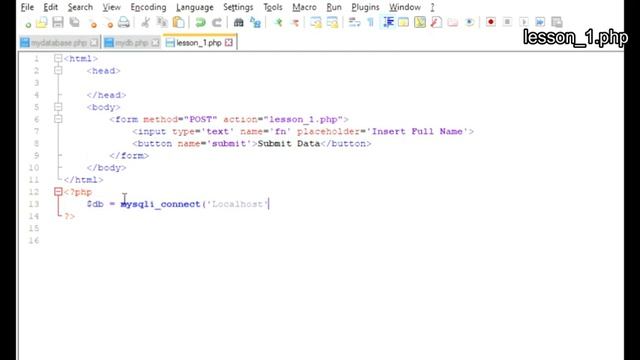The image size is (640, 360).
Task: Close the mydb.php tab
Action: (155, 42)
